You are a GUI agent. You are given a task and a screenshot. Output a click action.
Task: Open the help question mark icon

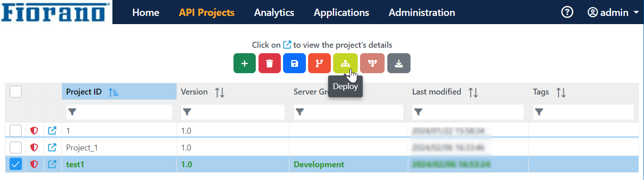tap(567, 13)
